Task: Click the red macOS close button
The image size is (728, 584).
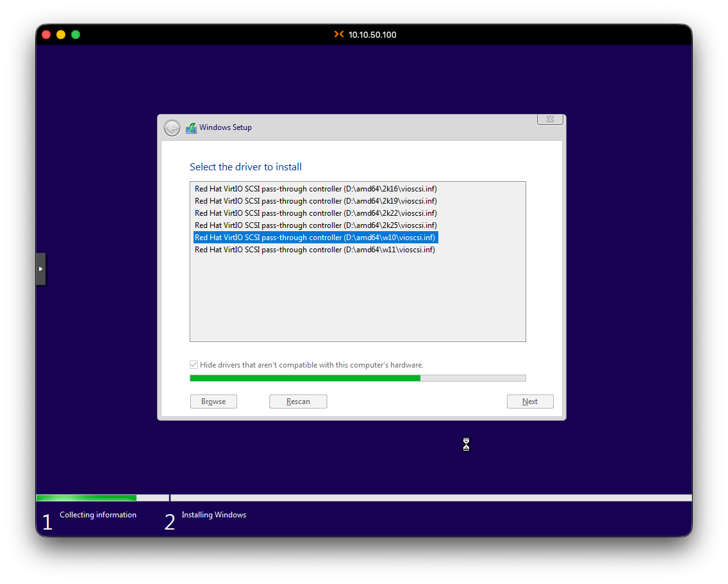Action: click(46, 35)
